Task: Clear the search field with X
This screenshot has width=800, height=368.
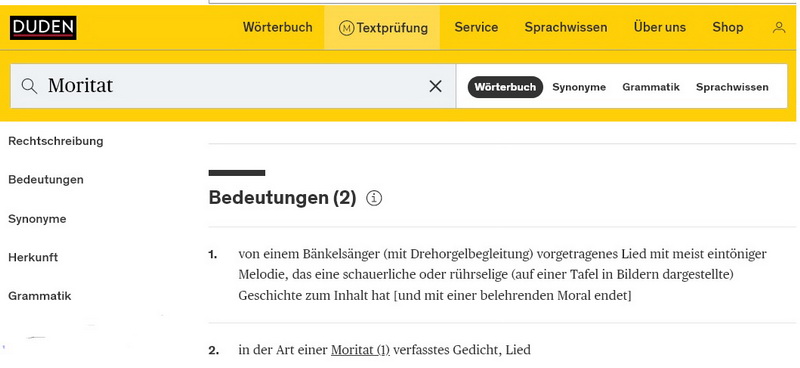Action: tap(435, 86)
